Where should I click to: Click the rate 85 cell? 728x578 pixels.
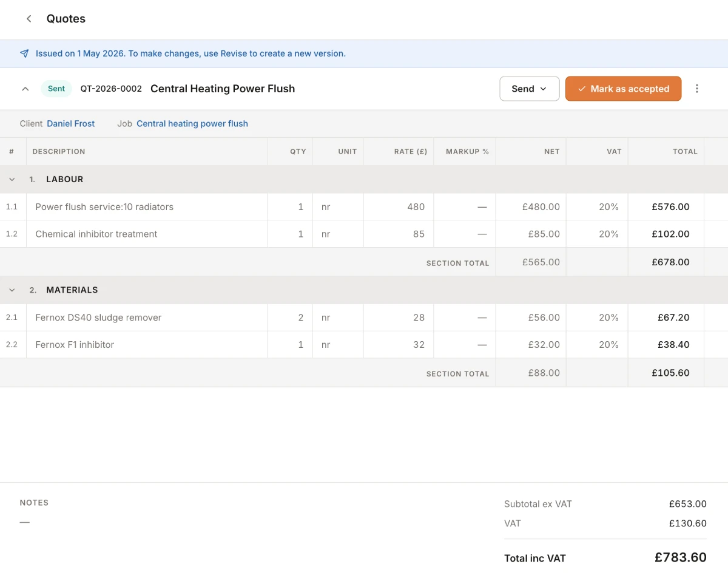(399, 234)
